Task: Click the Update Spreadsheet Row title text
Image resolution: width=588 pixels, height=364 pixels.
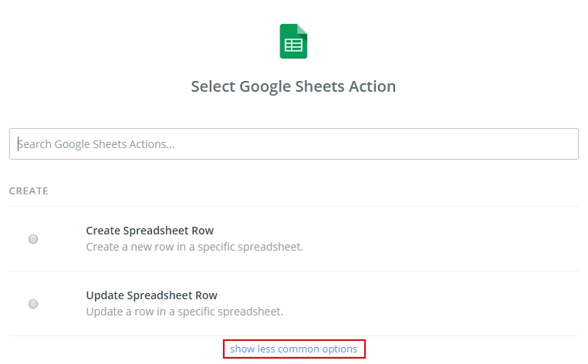Action: coord(151,295)
